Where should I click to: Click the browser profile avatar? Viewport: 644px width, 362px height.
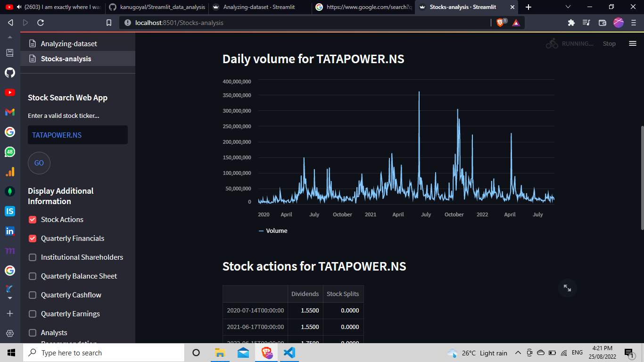pos(619,23)
